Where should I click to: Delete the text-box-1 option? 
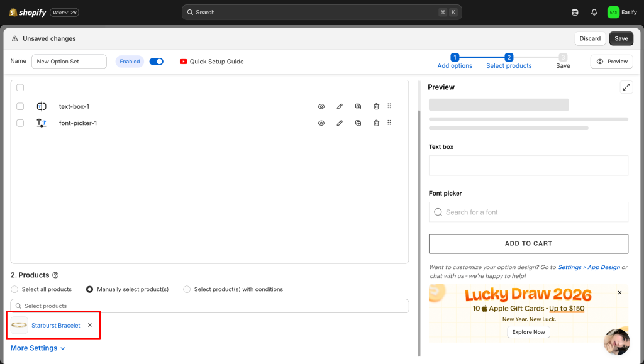click(376, 106)
